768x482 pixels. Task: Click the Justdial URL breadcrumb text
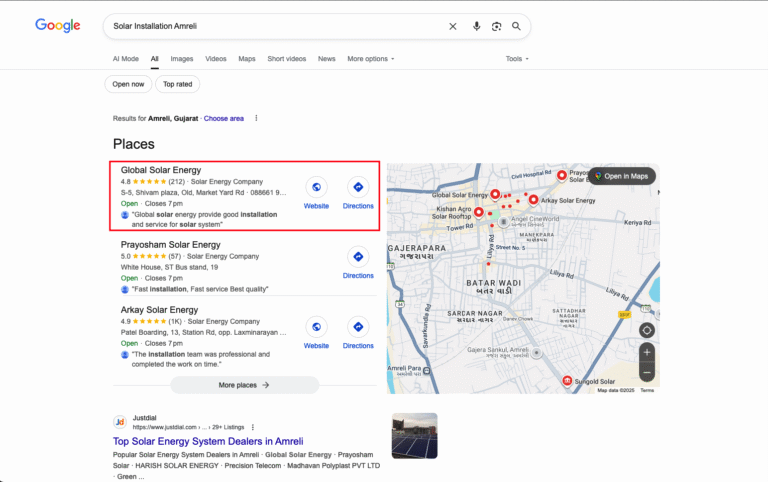[189, 427]
